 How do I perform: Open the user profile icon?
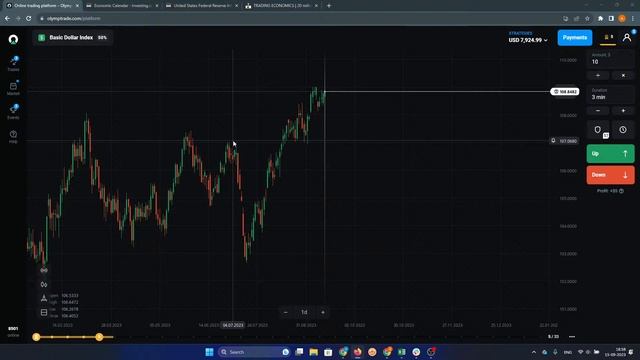627,38
